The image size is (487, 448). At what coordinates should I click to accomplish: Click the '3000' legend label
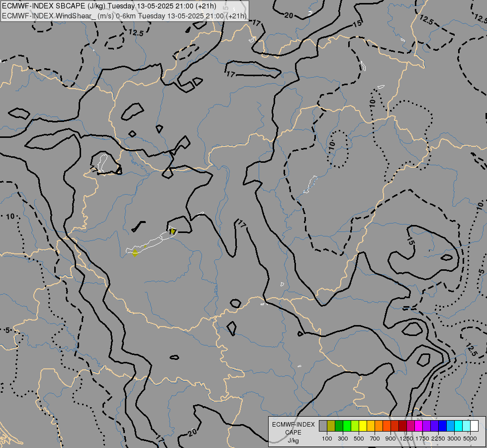tap(454, 439)
